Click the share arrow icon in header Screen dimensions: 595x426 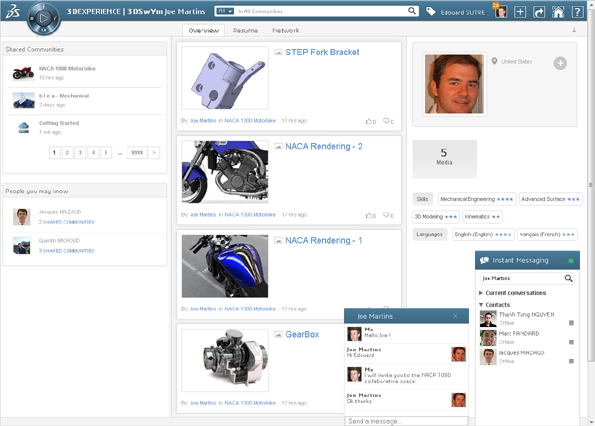(539, 12)
